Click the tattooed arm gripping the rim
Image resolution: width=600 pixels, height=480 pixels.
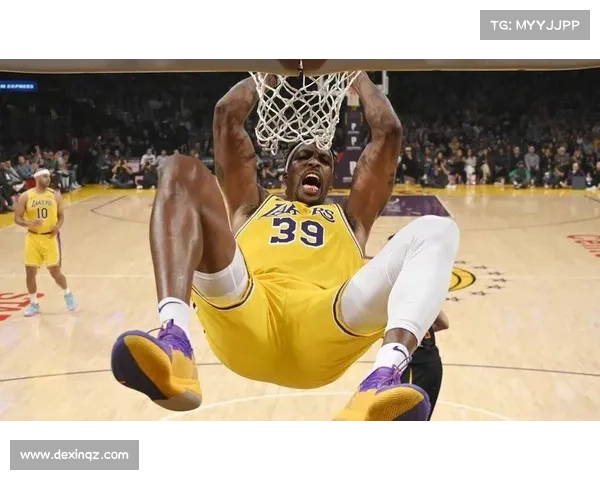coord(374,150)
